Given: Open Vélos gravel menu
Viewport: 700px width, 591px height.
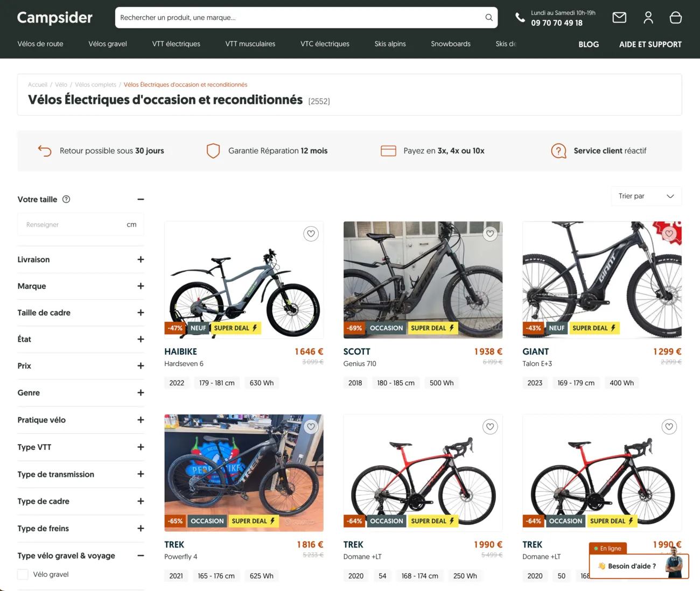Looking at the screenshot, I should 108,44.
